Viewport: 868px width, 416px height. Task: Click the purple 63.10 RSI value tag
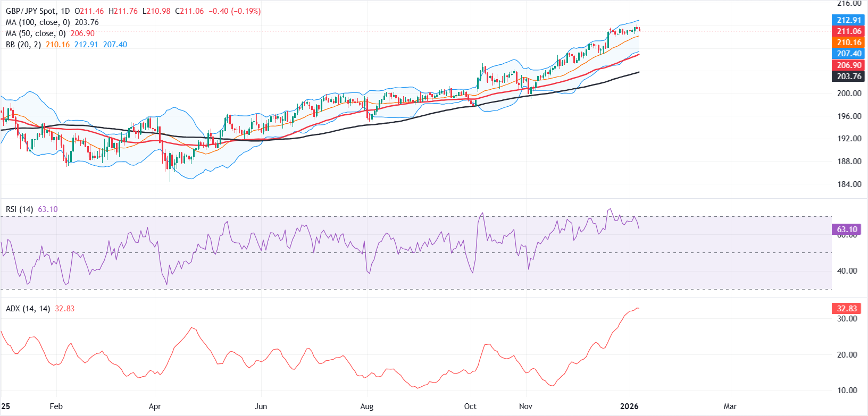pos(846,230)
